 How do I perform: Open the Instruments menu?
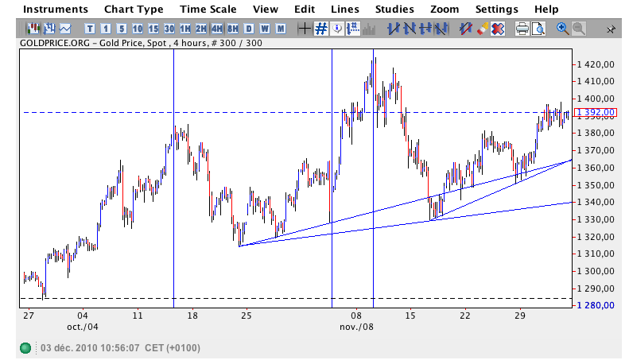55,10
